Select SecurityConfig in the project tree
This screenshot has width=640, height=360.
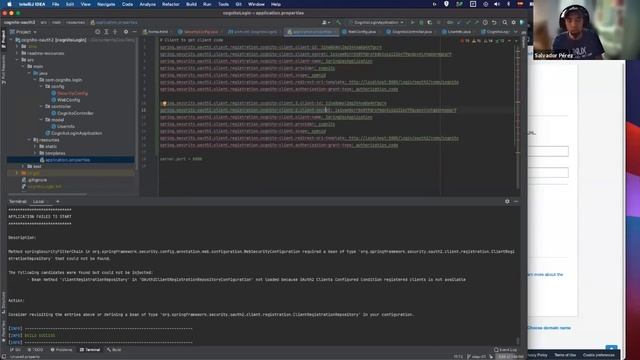72,93
